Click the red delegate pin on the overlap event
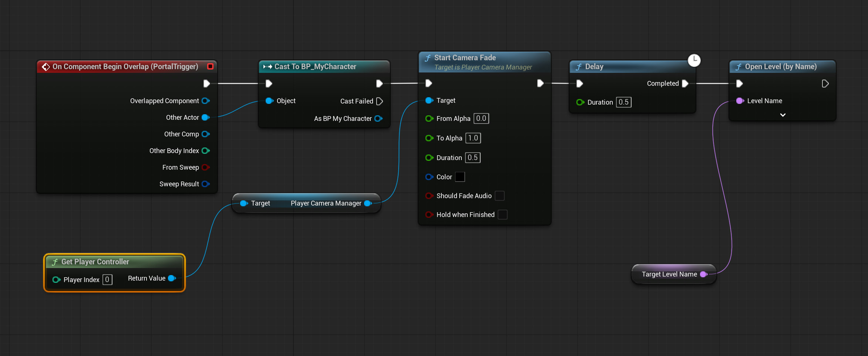The width and height of the screenshot is (868, 356). [210, 67]
